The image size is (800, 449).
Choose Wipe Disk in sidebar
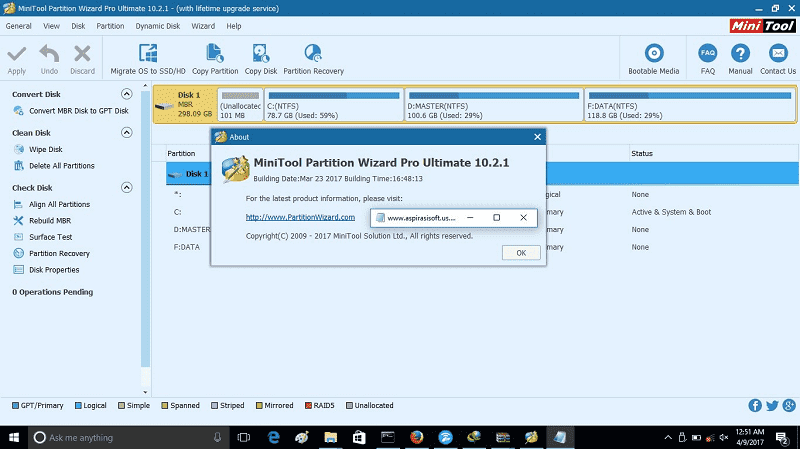point(45,149)
